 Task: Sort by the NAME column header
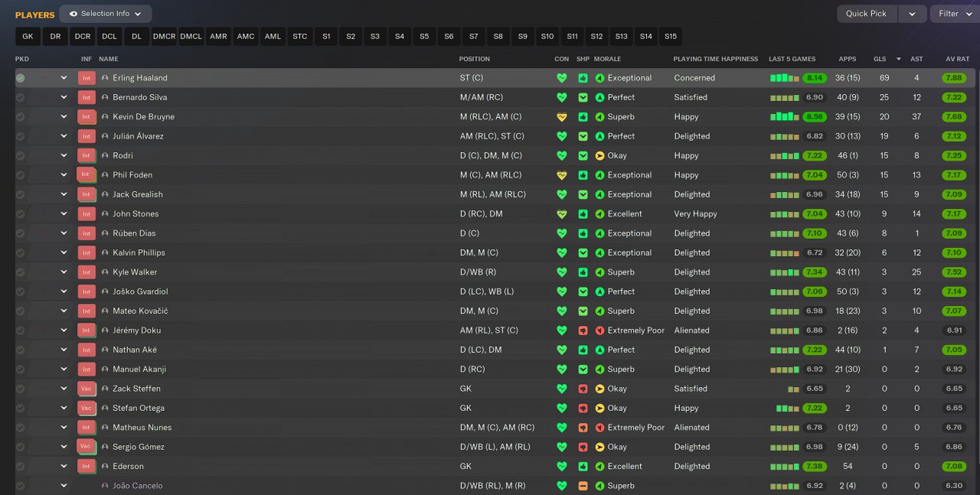(109, 59)
